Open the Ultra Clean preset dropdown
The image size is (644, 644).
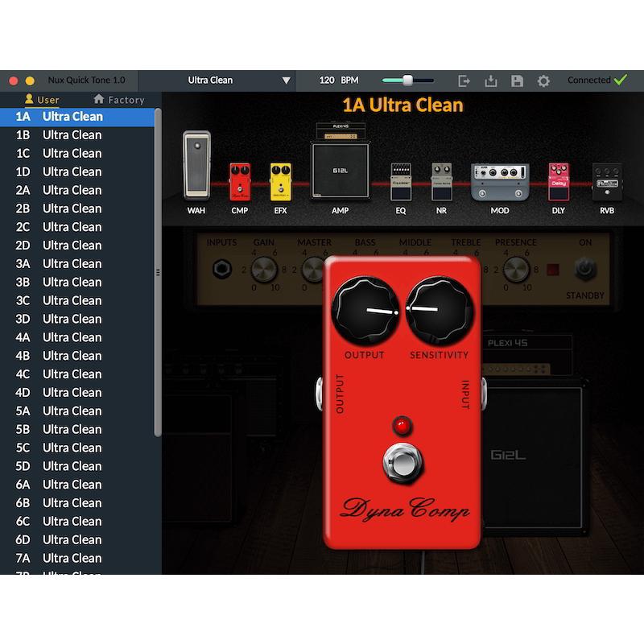(286, 80)
